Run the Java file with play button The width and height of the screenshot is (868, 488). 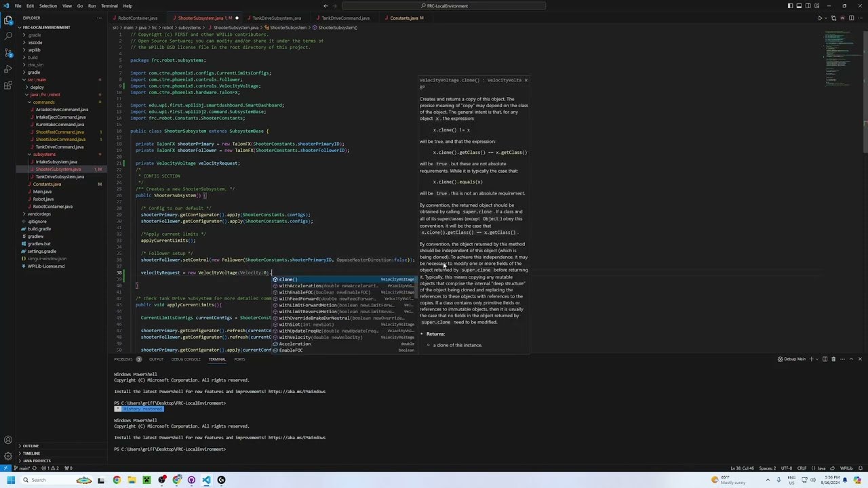(x=819, y=18)
